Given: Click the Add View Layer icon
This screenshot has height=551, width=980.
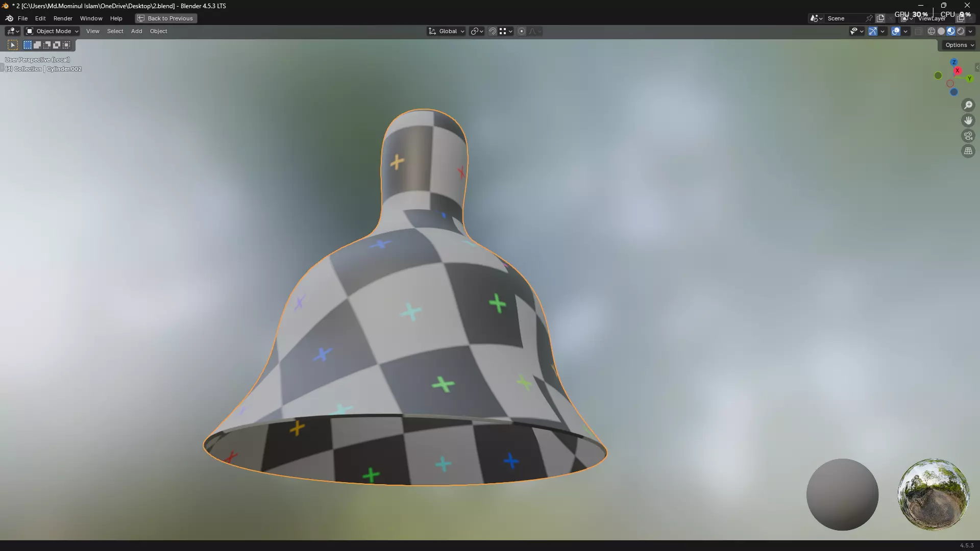Looking at the screenshot, I should click(961, 18).
